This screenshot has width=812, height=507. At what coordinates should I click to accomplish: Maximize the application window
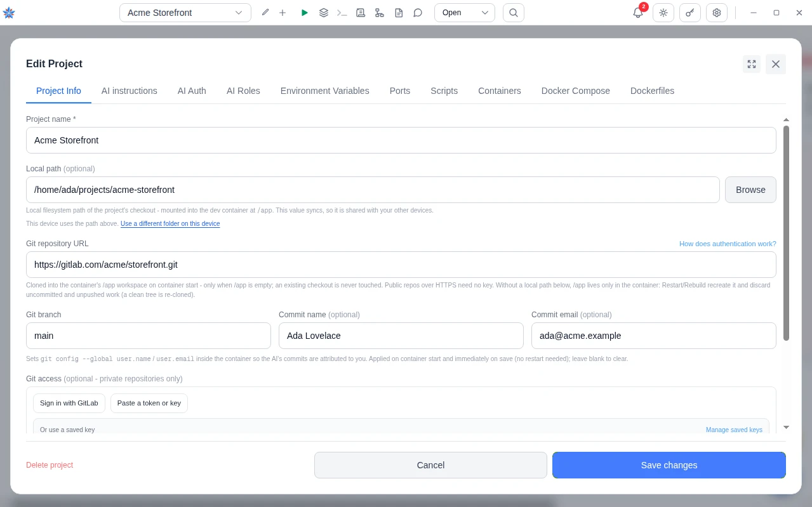[x=776, y=13]
